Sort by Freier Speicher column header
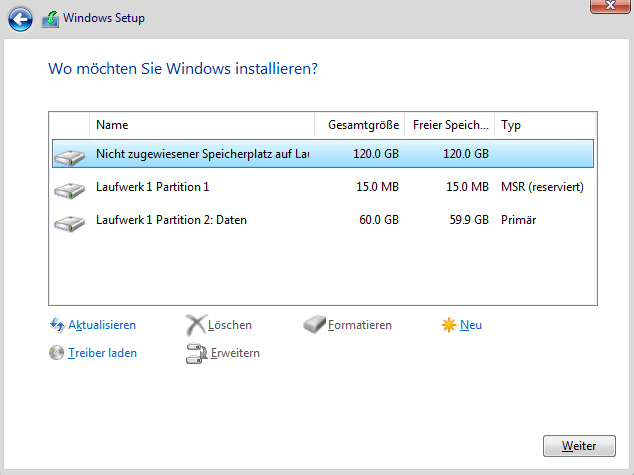The image size is (634, 475). pos(450,125)
